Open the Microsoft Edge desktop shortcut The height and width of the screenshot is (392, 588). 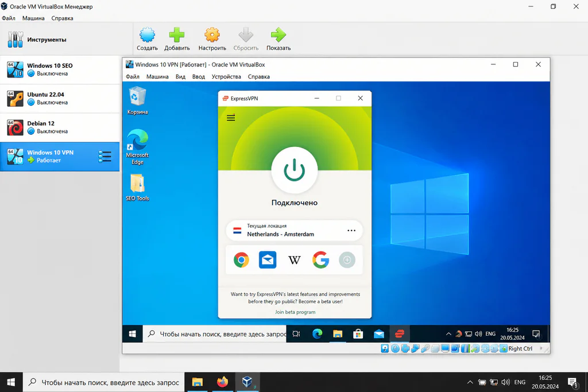[137, 147]
